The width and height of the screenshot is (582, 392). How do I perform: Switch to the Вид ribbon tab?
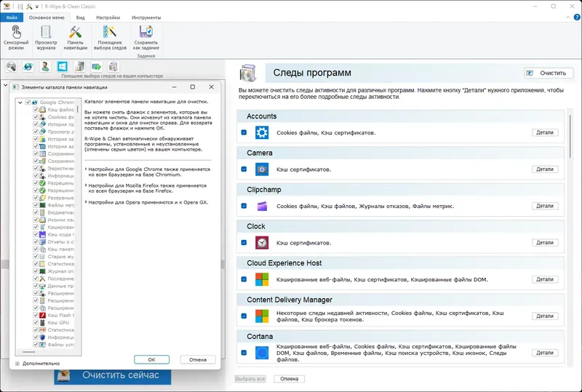click(81, 17)
